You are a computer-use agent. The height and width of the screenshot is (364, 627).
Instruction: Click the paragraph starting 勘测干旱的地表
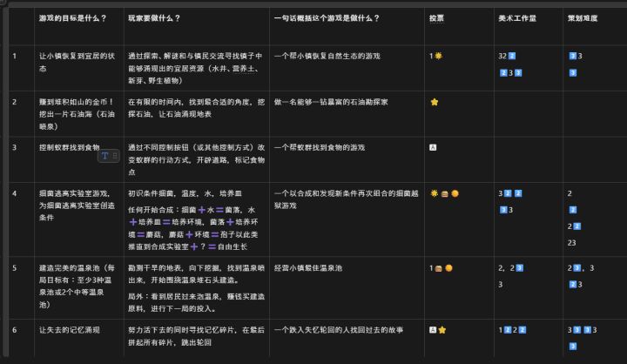click(x=196, y=274)
